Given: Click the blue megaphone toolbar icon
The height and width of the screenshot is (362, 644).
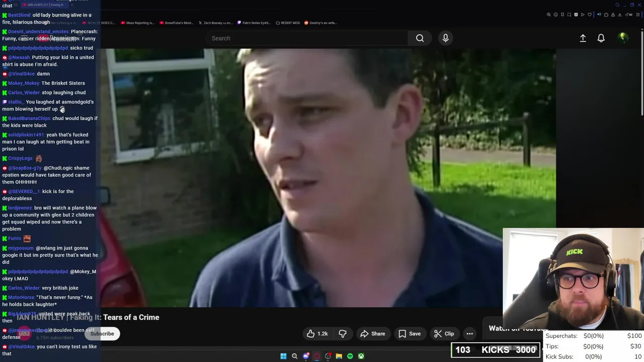Looking at the screenshot, I should point(599,15).
